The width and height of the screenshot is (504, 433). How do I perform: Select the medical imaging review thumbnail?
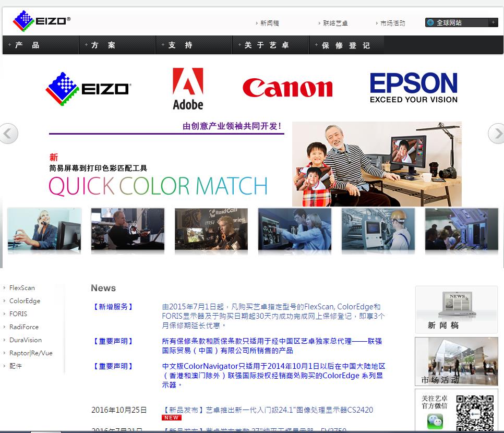295,229
